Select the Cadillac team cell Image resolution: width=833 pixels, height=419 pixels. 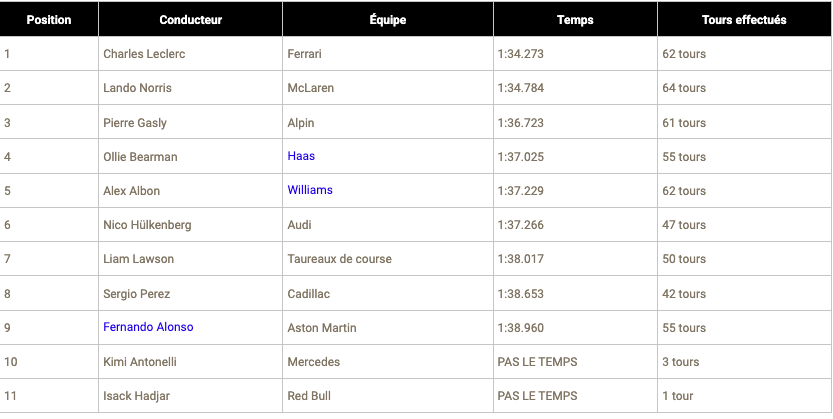coord(308,294)
